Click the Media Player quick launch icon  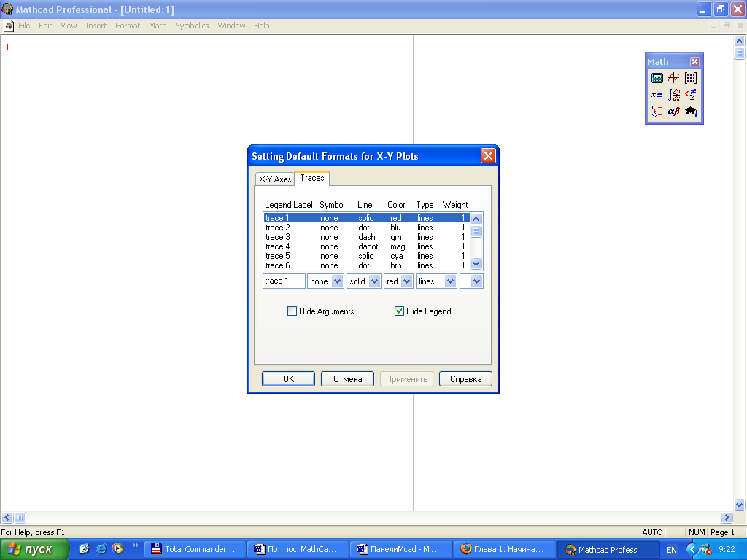point(117,548)
